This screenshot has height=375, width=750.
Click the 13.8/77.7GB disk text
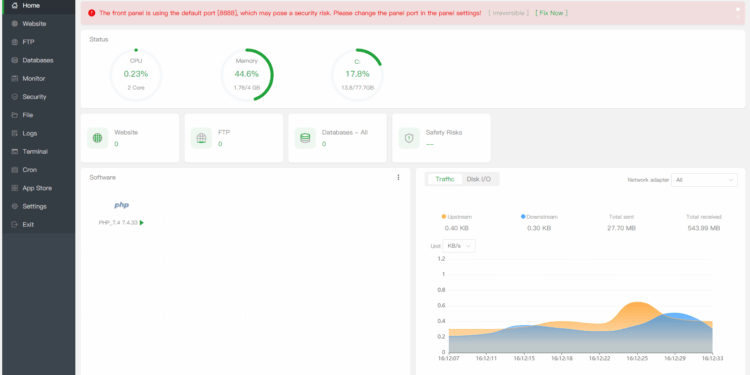tap(357, 88)
